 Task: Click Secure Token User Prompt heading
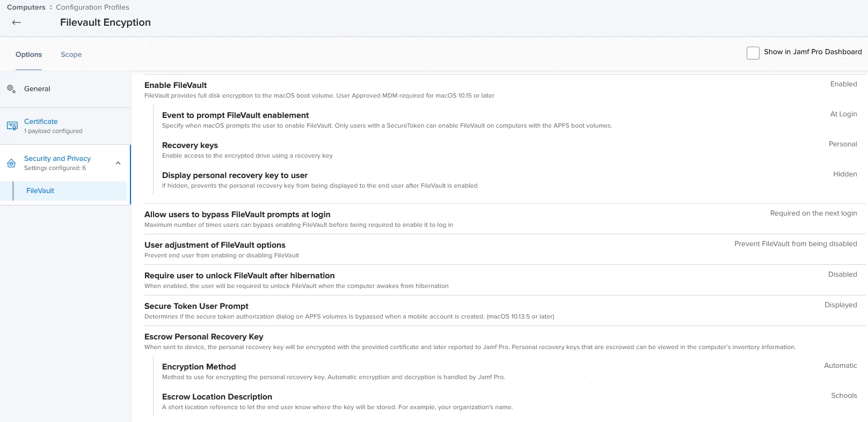(x=196, y=306)
